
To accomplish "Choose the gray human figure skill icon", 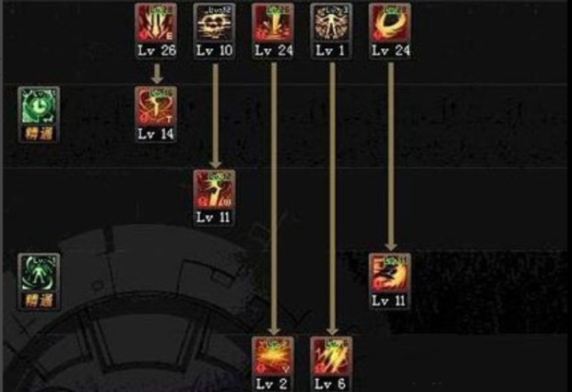I will (331, 23).
